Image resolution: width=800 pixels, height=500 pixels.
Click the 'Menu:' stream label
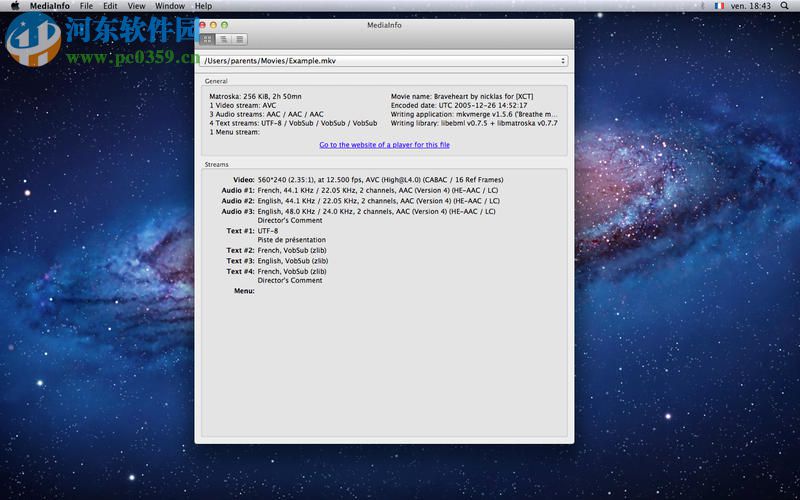(244, 291)
